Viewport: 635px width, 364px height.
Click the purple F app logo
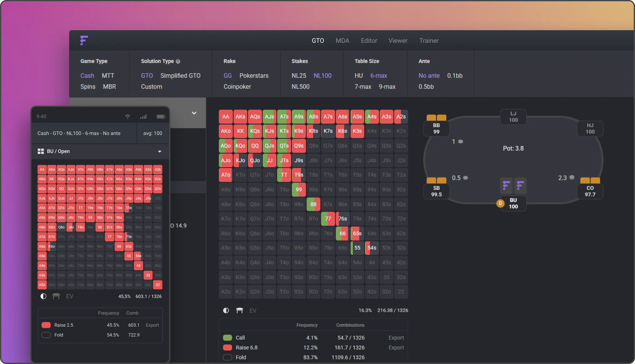pyautogui.click(x=84, y=40)
